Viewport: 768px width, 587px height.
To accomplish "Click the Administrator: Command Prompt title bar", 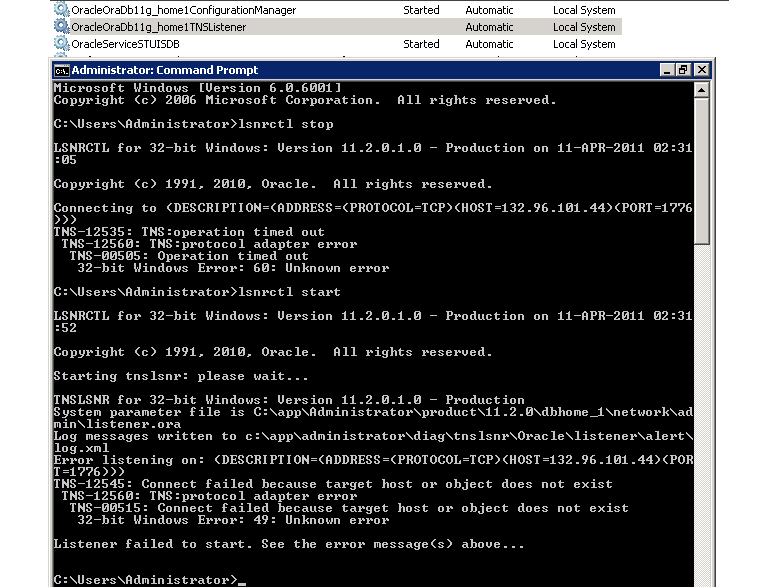I will [x=350, y=70].
